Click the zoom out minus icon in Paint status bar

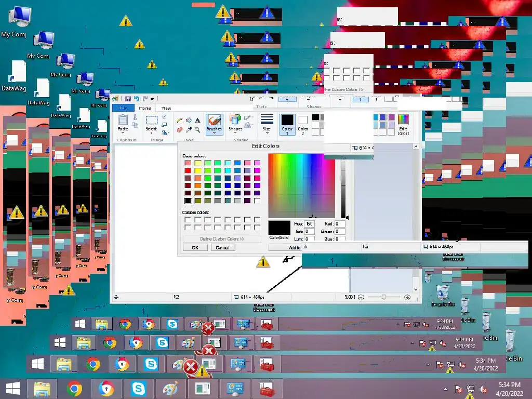point(361,297)
